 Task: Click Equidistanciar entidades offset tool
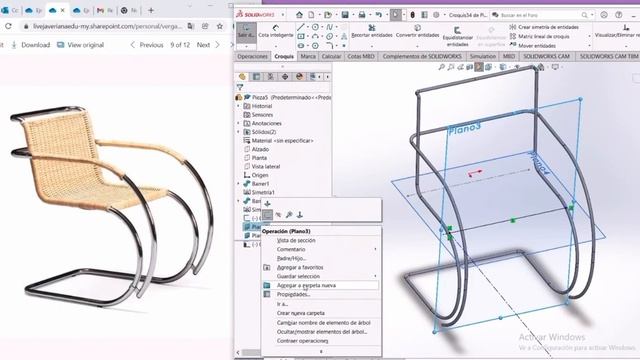(x=458, y=36)
